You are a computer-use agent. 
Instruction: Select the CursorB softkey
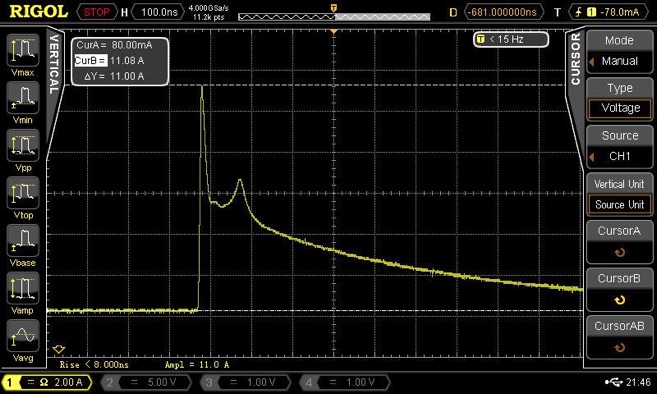point(619,289)
